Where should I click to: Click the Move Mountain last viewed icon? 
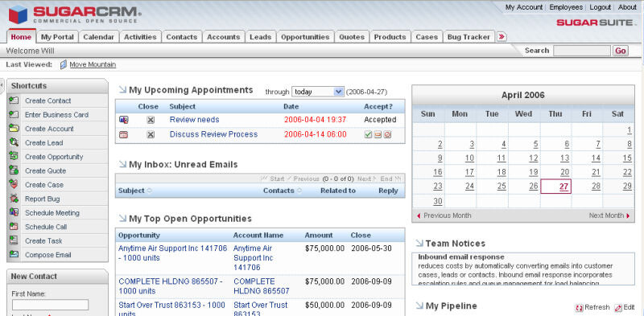click(64, 64)
